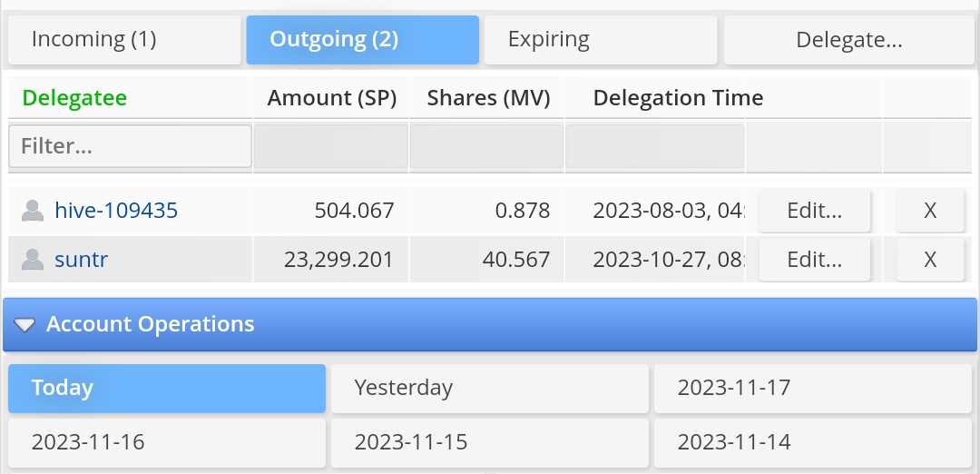Collapse the Account Operations section arrow
The width and height of the screenshot is (980, 474).
[x=24, y=325]
